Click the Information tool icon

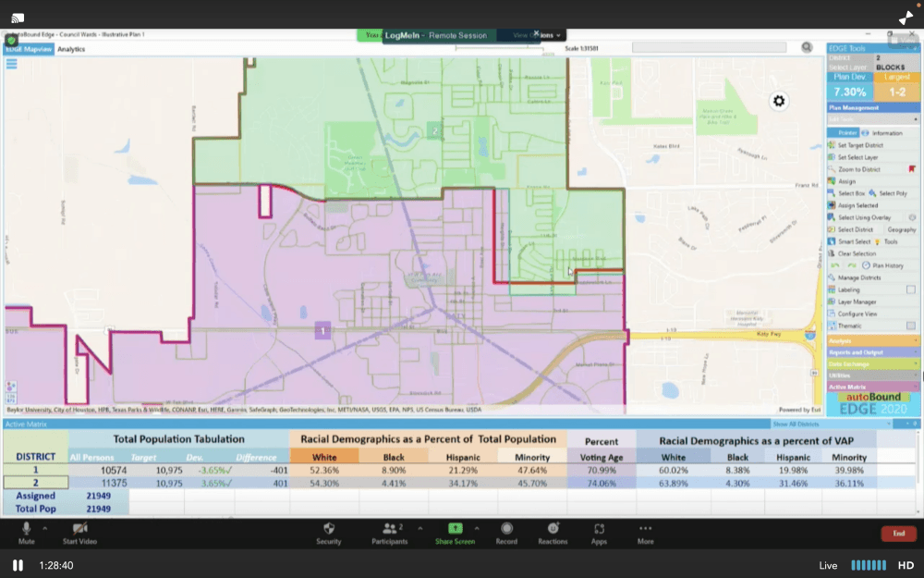(x=865, y=133)
